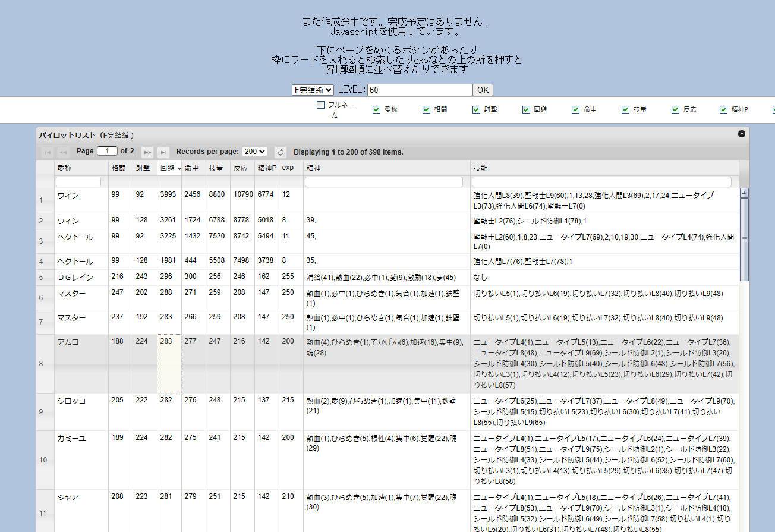
Task: Focus the LEVEL input field
Action: pyautogui.click(x=420, y=90)
